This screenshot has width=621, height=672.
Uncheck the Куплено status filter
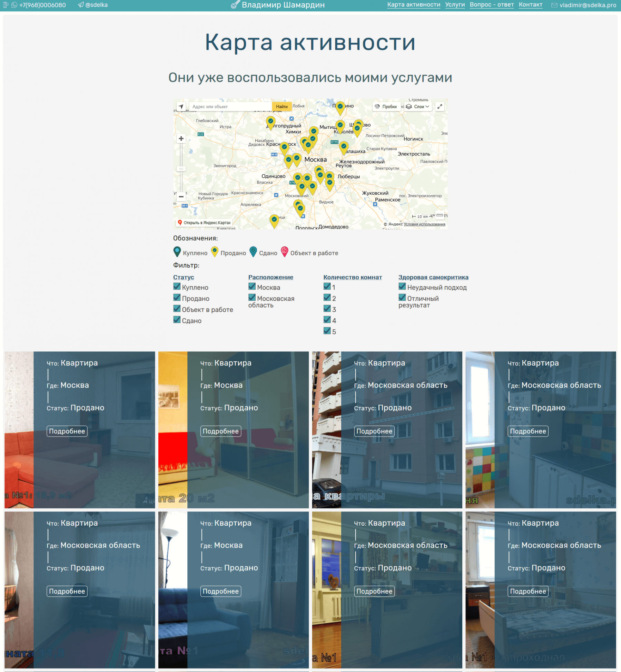[177, 286]
